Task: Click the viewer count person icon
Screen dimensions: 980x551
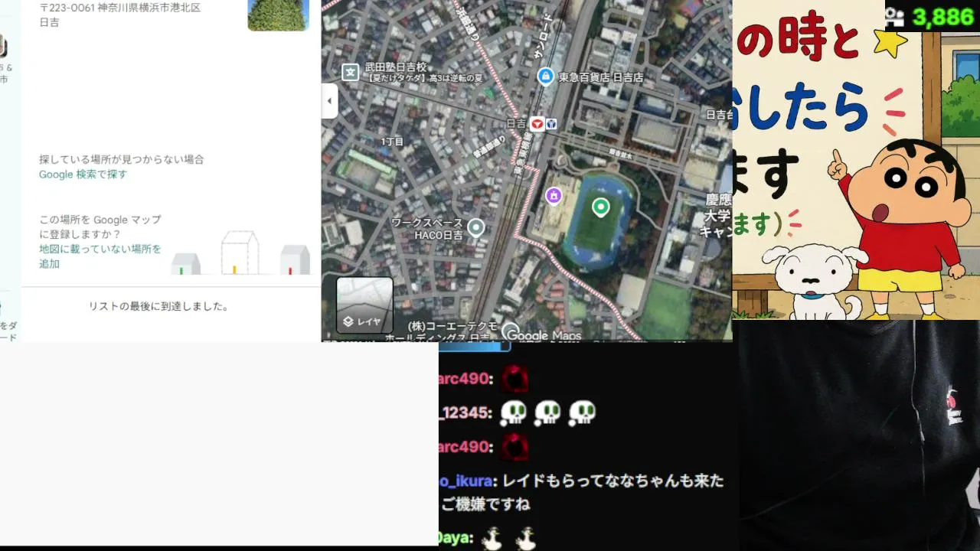Action: click(x=895, y=17)
